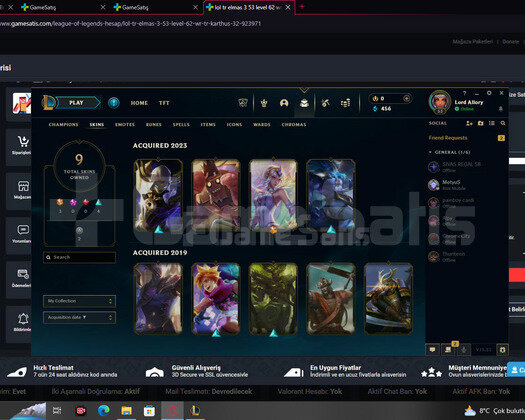Open Friend Requests in Social panel
The width and height of the screenshot is (525, 420).
pyautogui.click(x=448, y=138)
